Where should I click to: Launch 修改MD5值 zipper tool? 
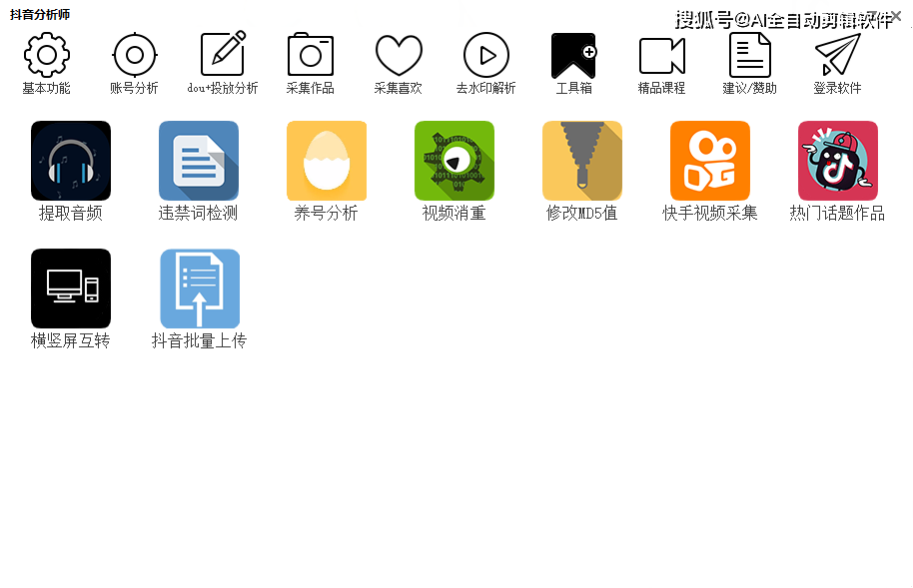point(582,171)
